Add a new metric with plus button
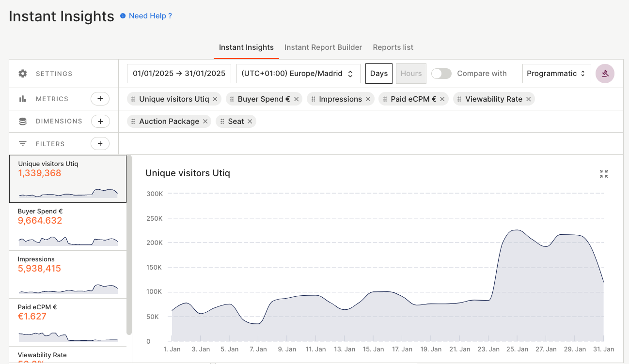Image resolution: width=629 pixels, height=364 pixels. (x=100, y=99)
